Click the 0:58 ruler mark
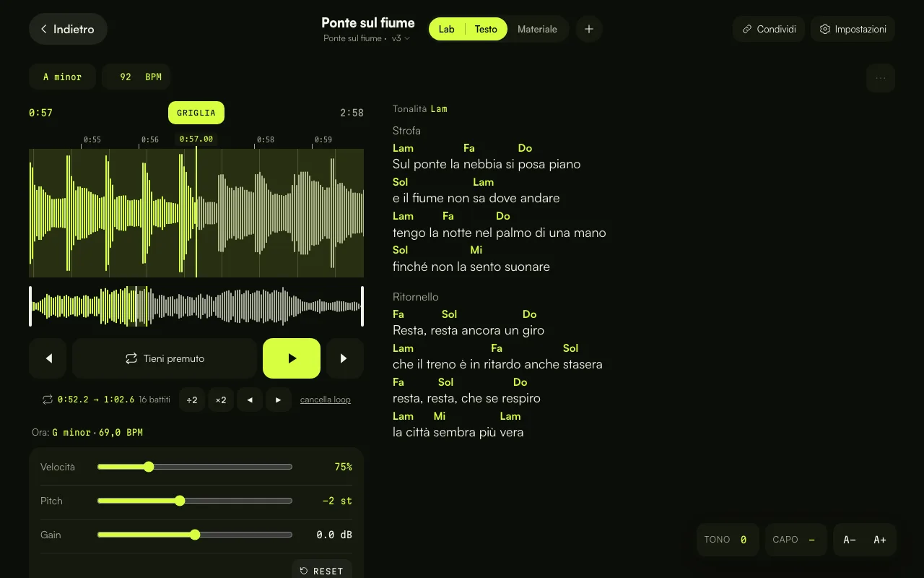This screenshot has height=578, width=924. (266, 139)
